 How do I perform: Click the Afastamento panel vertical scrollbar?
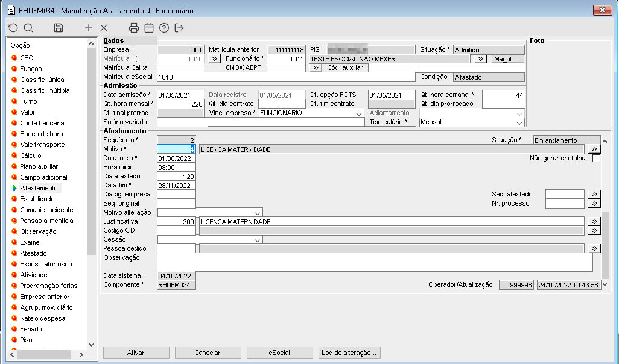[605, 245]
